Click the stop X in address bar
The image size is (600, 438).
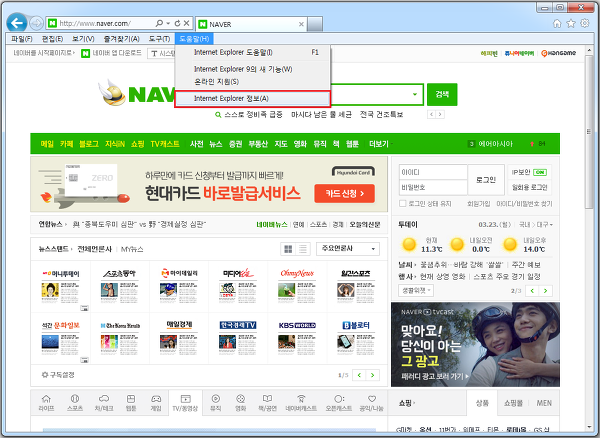click(186, 23)
